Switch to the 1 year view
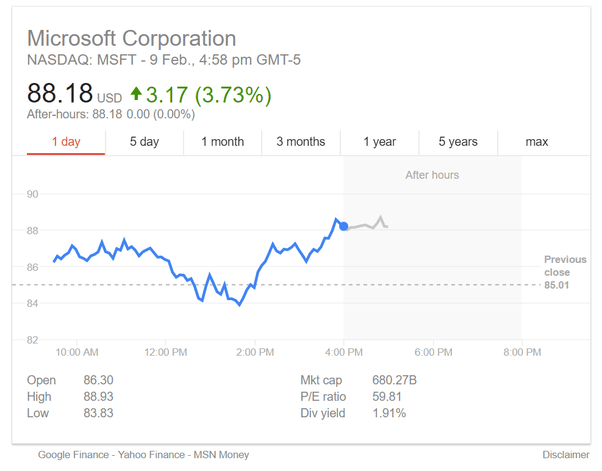The width and height of the screenshot is (602, 471). (379, 142)
